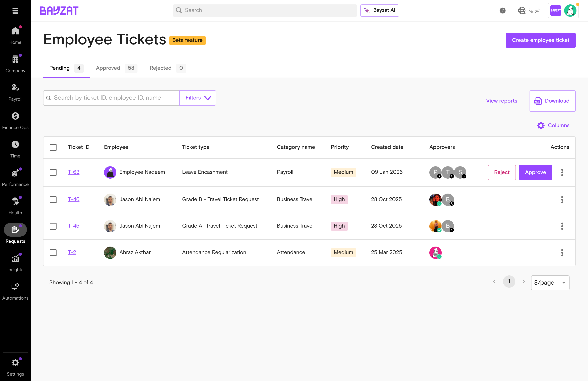
Task: Select checkbox for ticket T-45
Action: tap(53, 226)
